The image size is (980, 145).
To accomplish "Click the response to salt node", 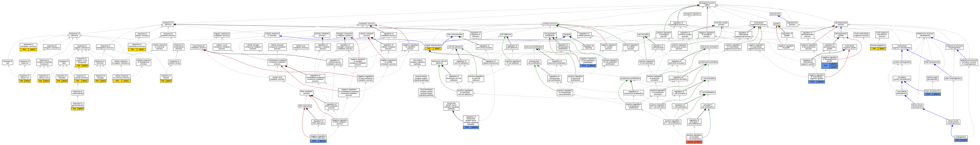I will 8,62.
